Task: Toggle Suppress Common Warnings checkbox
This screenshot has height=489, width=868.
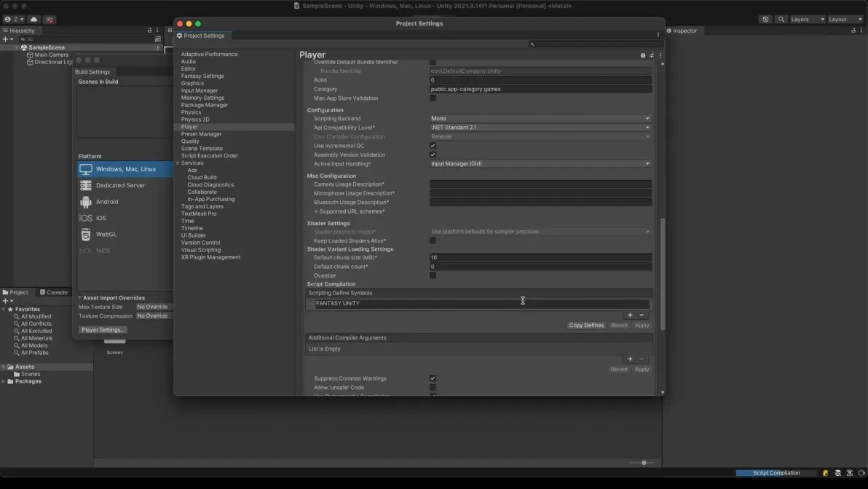Action: coord(433,378)
